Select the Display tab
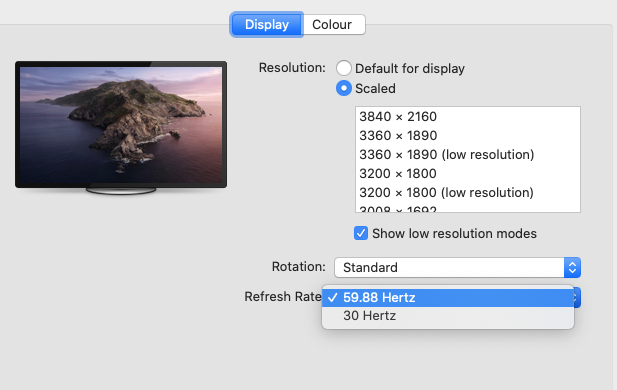617x390 pixels. point(267,24)
